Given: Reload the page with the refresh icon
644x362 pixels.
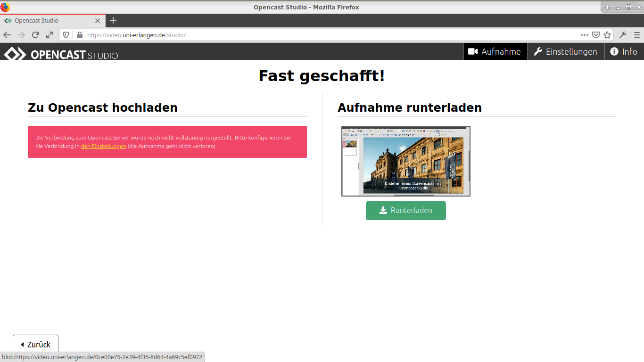Looking at the screenshot, I should (35, 35).
